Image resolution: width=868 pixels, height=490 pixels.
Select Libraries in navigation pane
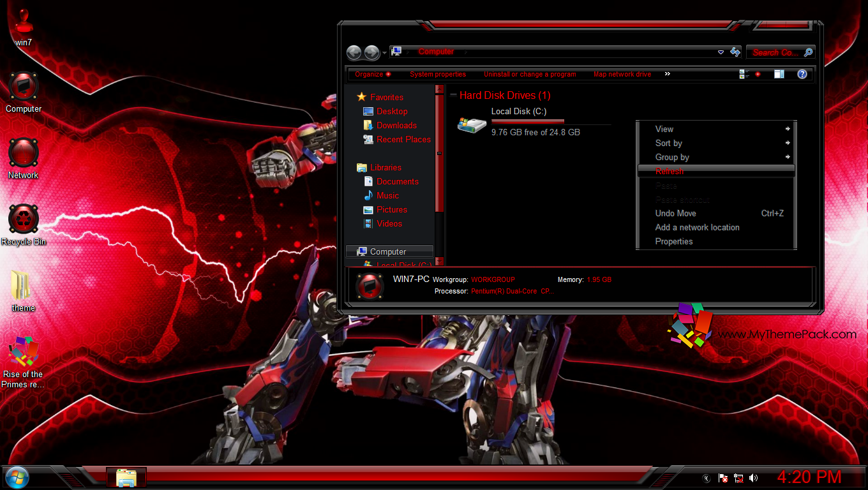coord(379,167)
